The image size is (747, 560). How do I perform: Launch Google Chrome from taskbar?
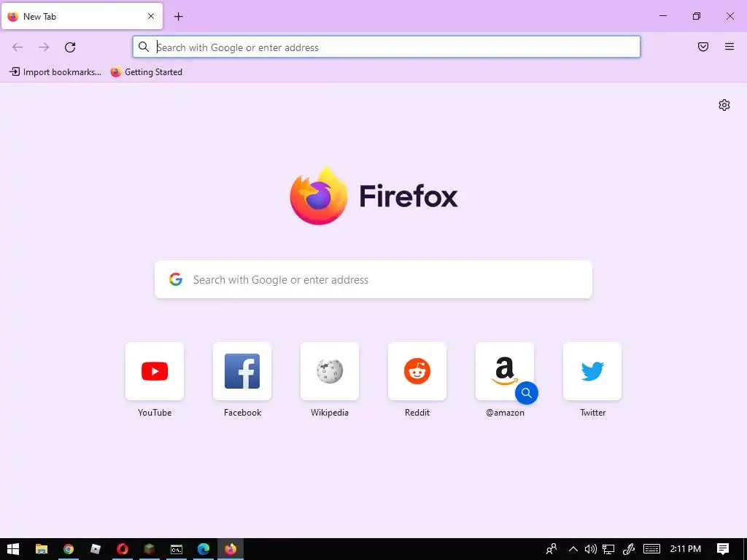[x=69, y=549]
